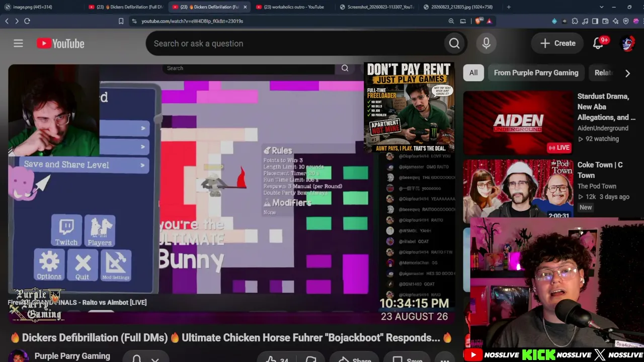The width and height of the screenshot is (644, 362).
Task: Open Stardust Drama video title
Action: (x=606, y=107)
